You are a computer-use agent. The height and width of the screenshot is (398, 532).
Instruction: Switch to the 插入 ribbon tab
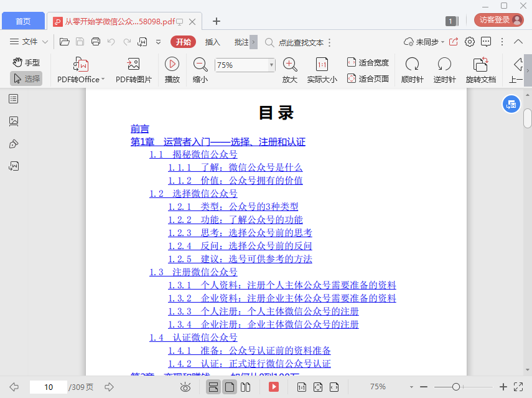pyautogui.click(x=213, y=42)
